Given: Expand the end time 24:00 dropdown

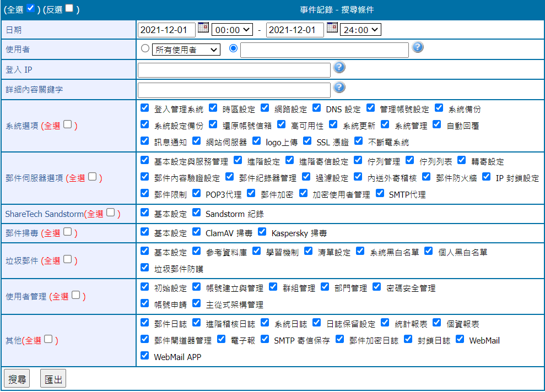Looking at the screenshot, I should [x=360, y=30].
